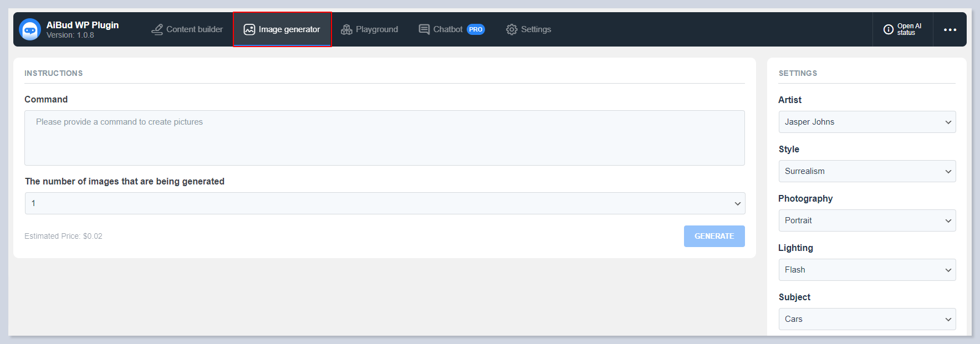Image resolution: width=980 pixels, height=344 pixels.
Task: Click the Settings gear icon
Action: tap(512, 29)
